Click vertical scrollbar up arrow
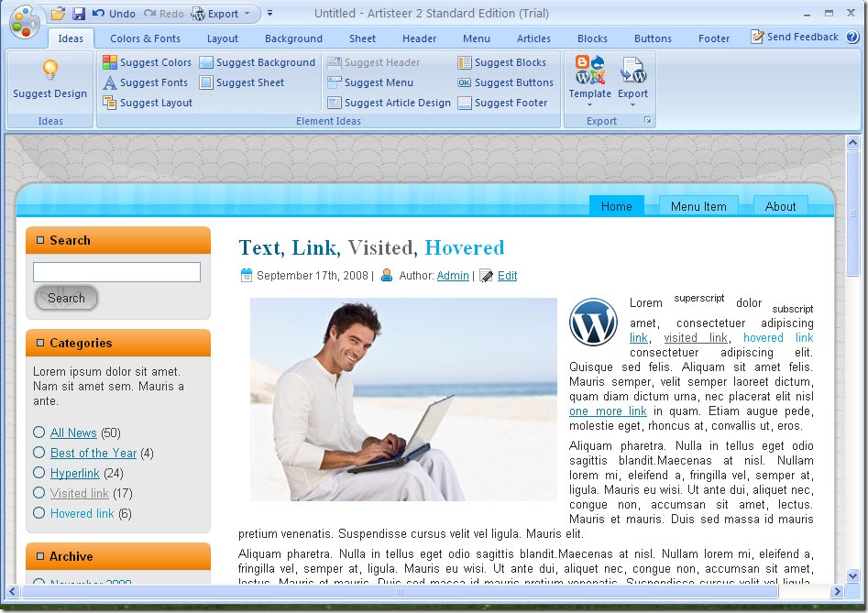Image resolution: width=868 pixels, height=613 pixels. [852, 142]
